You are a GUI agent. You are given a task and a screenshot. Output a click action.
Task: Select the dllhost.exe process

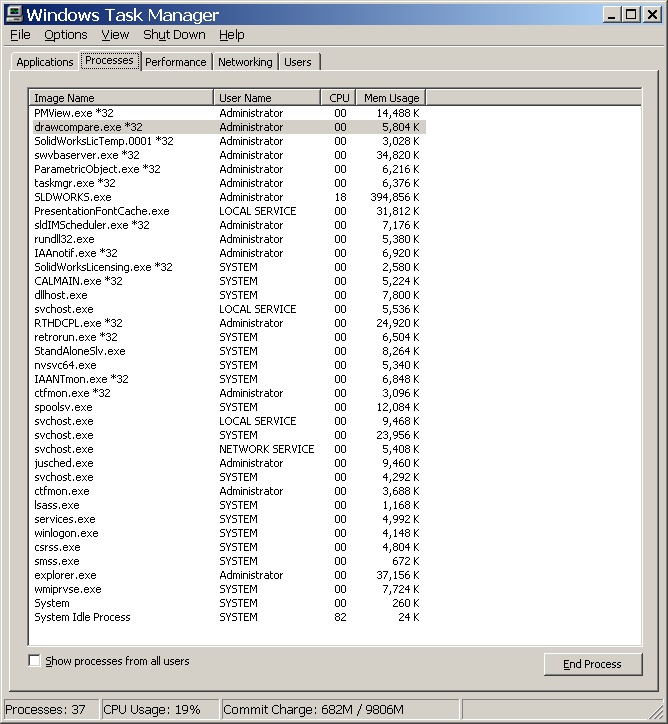click(229, 295)
